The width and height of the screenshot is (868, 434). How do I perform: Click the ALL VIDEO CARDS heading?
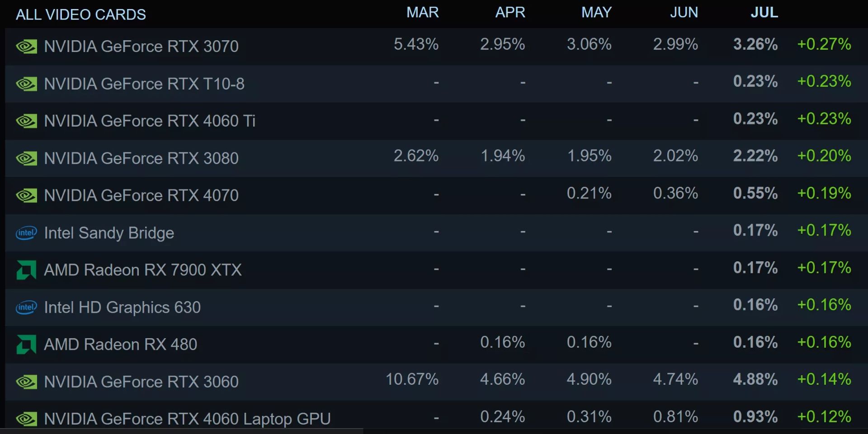(81, 14)
